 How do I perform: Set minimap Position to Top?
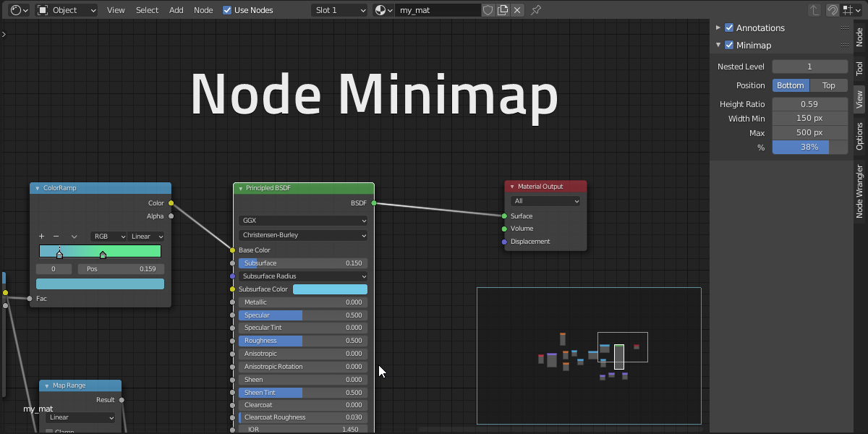(829, 85)
